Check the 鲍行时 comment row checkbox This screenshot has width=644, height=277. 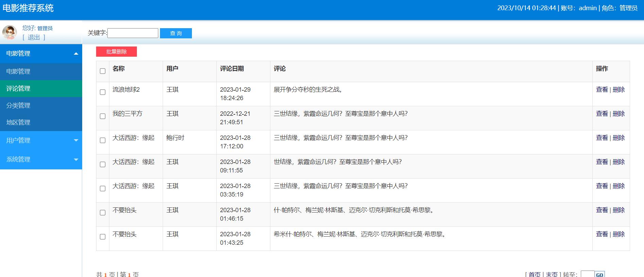(x=103, y=140)
